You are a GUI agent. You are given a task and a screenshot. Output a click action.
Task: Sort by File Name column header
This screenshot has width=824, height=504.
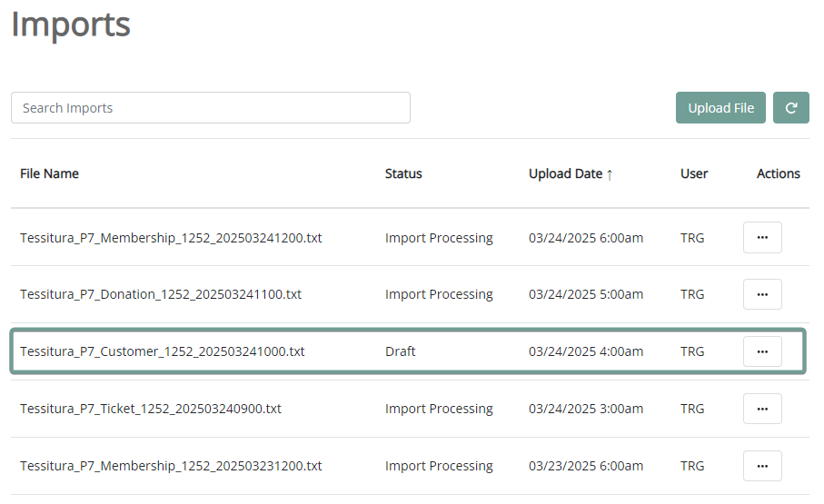49,173
